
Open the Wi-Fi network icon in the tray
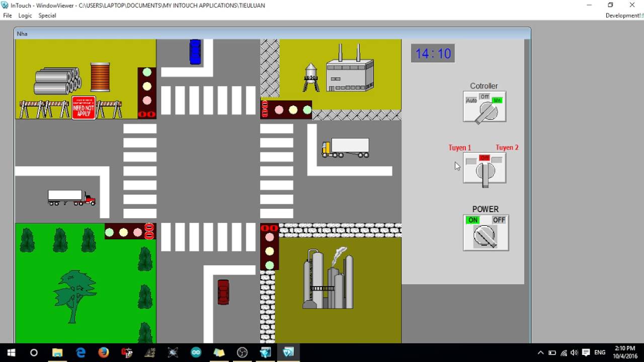click(x=563, y=352)
